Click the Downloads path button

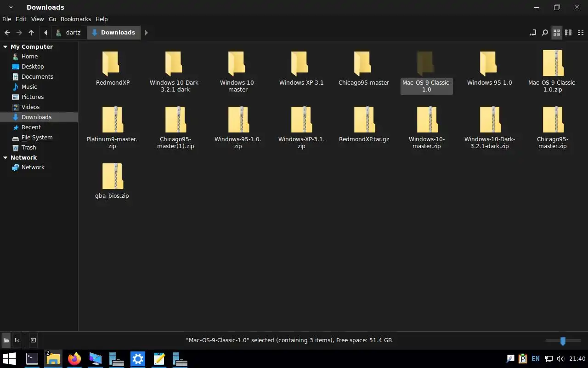[x=113, y=33]
